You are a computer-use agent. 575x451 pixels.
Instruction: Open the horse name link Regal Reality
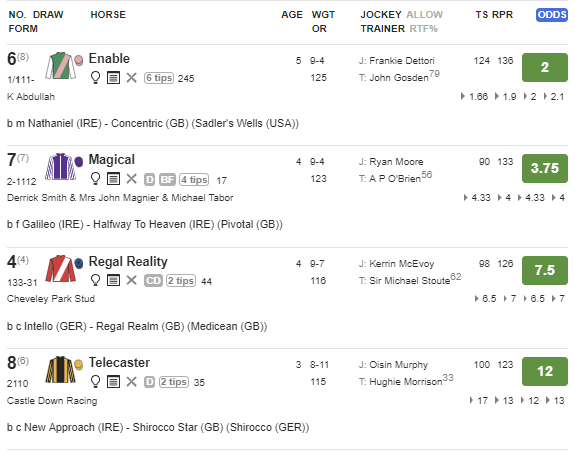pos(128,261)
